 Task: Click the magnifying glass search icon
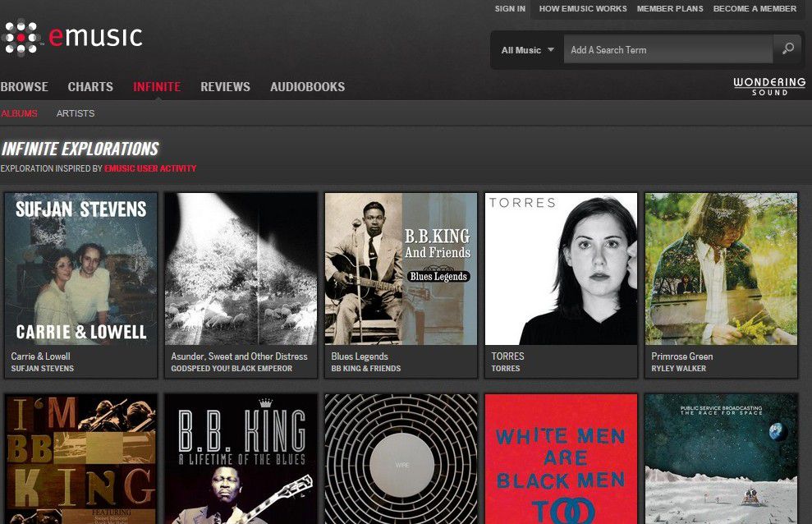click(x=787, y=49)
